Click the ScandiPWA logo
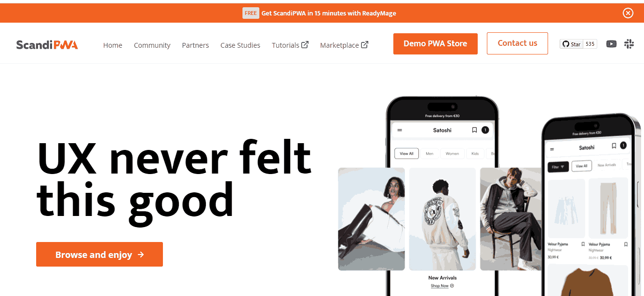Viewport: 644px width, 296px height. coord(47,45)
